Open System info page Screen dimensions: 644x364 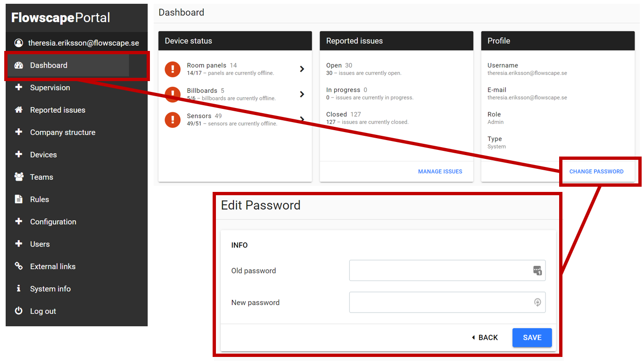click(x=76, y=289)
